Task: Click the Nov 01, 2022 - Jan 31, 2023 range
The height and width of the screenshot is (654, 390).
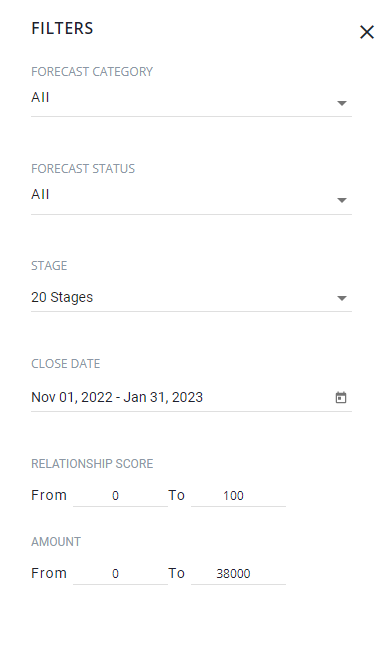Action: click(x=117, y=397)
